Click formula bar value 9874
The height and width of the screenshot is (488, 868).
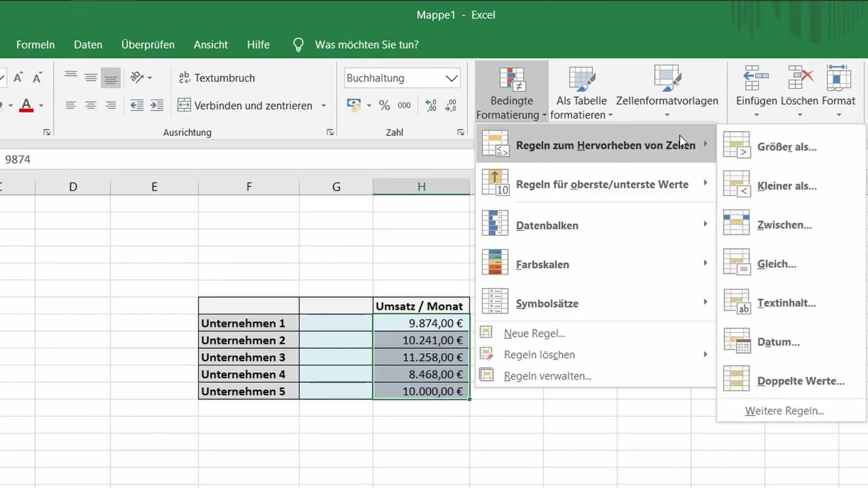click(18, 159)
